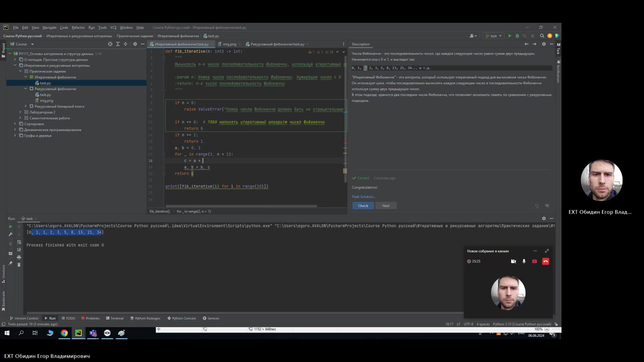The width and height of the screenshot is (644, 362).
Task: Open the Version Control tool tab
Action: [x=24, y=318]
